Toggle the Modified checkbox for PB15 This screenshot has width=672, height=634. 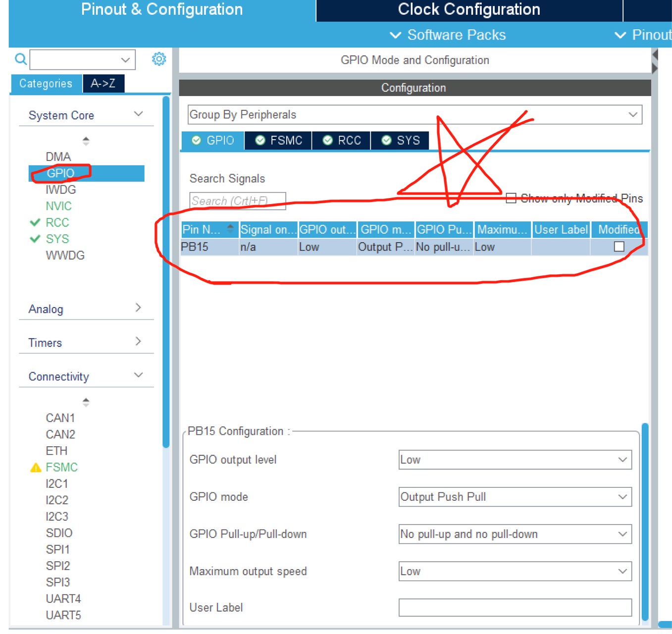619,246
